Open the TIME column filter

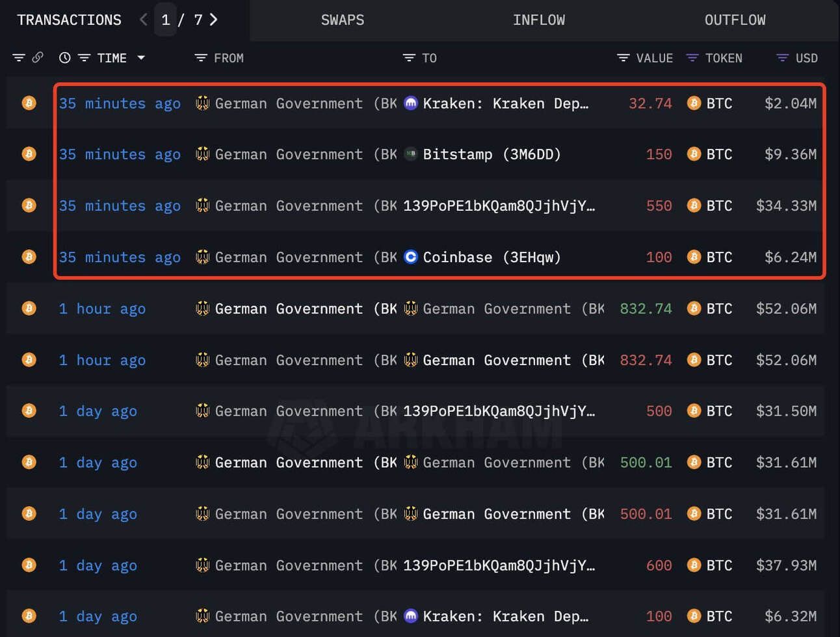84,58
